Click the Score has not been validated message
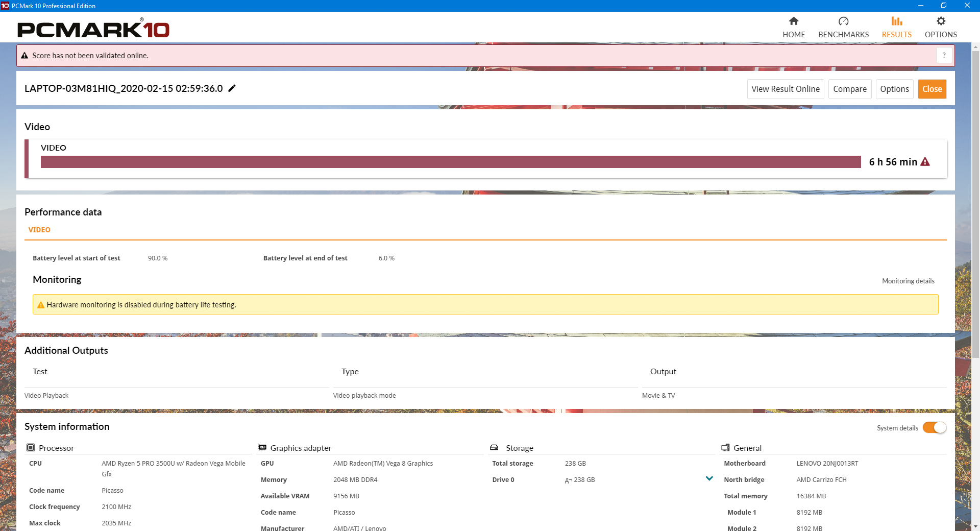 click(x=90, y=56)
